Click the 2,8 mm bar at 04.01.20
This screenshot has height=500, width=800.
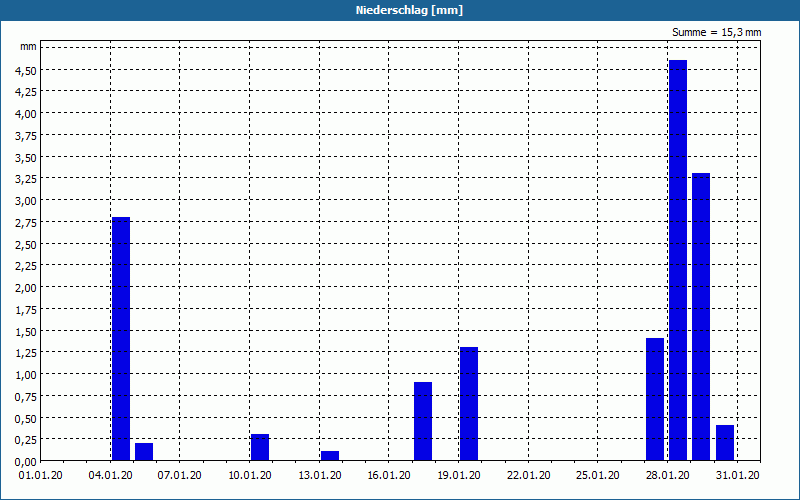(x=121, y=339)
